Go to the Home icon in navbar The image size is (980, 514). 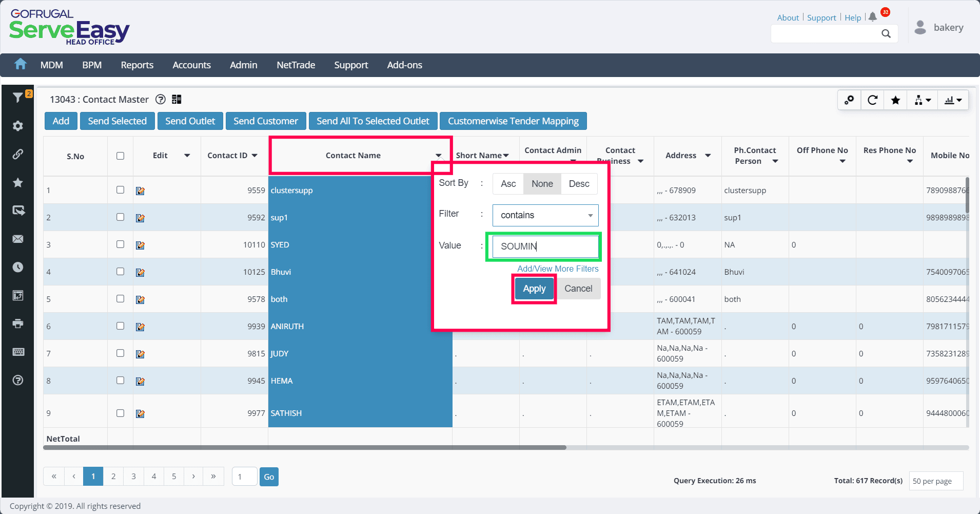tap(21, 64)
